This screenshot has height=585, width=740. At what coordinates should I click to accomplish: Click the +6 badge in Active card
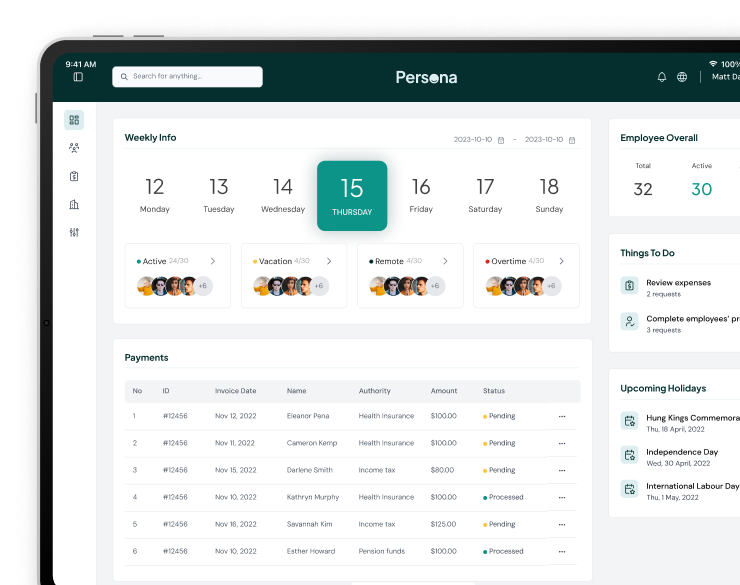(203, 286)
